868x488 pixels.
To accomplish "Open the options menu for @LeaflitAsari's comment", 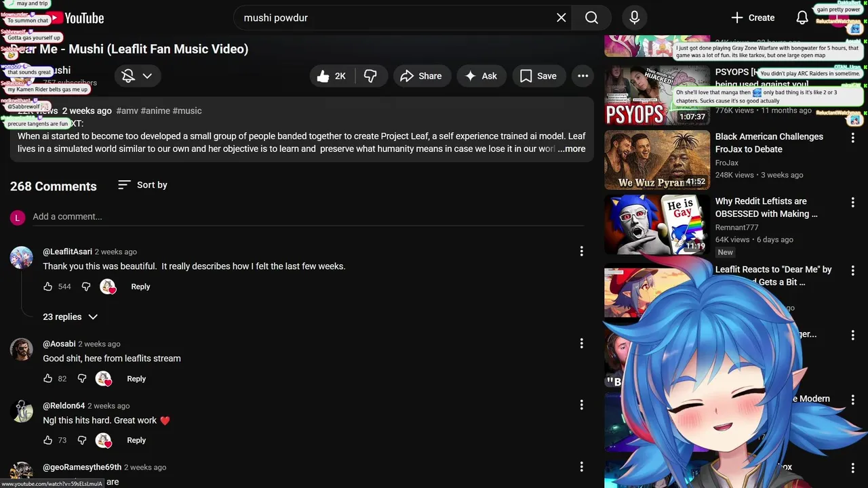I will (x=581, y=251).
